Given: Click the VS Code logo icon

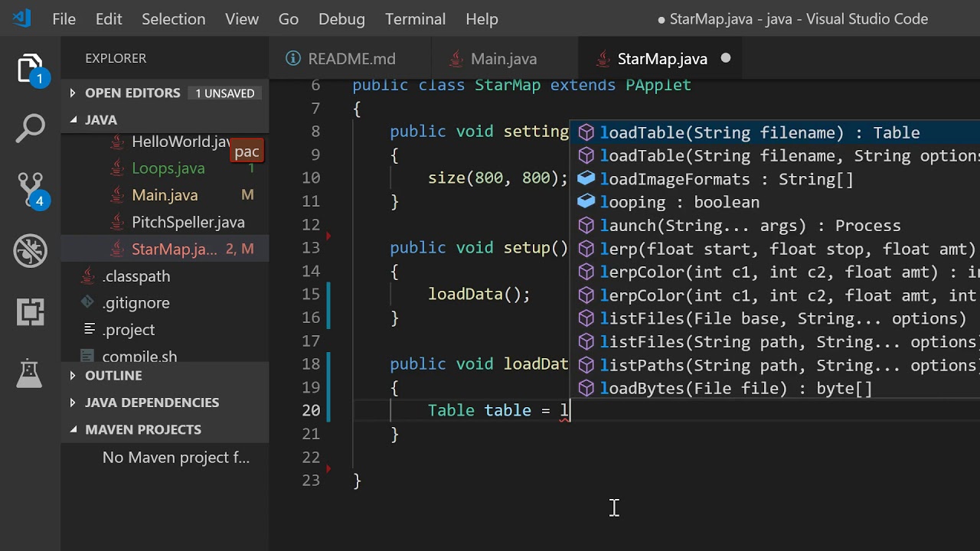Looking at the screenshot, I should click(22, 18).
